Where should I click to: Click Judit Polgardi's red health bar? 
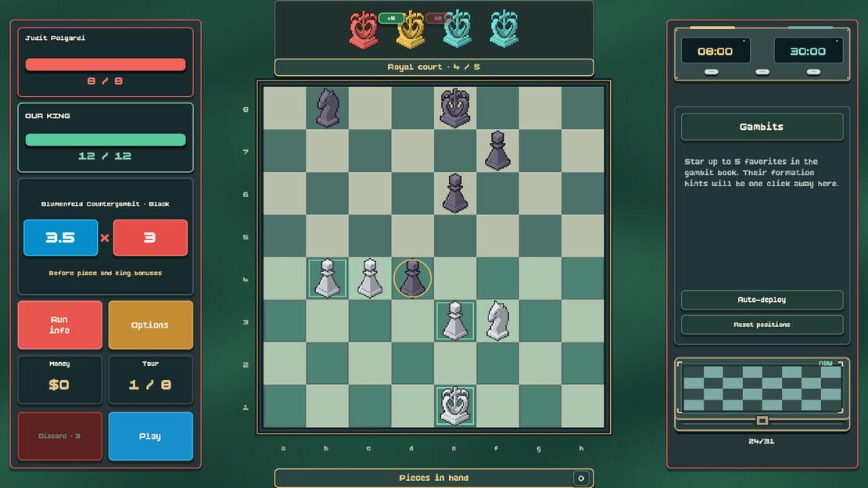click(x=106, y=65)
